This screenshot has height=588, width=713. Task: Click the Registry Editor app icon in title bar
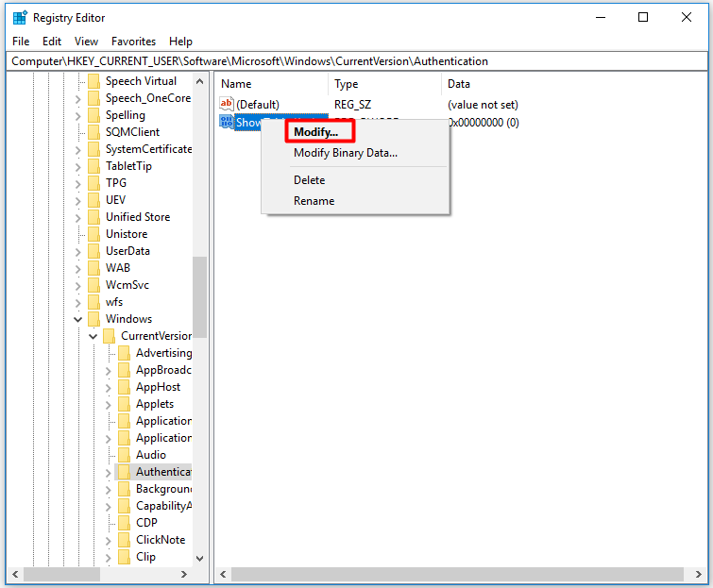(20, 18)
